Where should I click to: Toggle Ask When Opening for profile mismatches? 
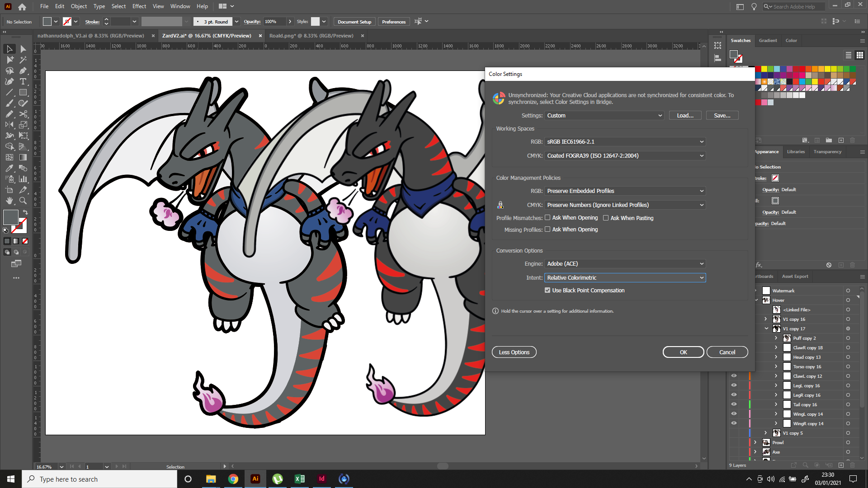(547, 218)
